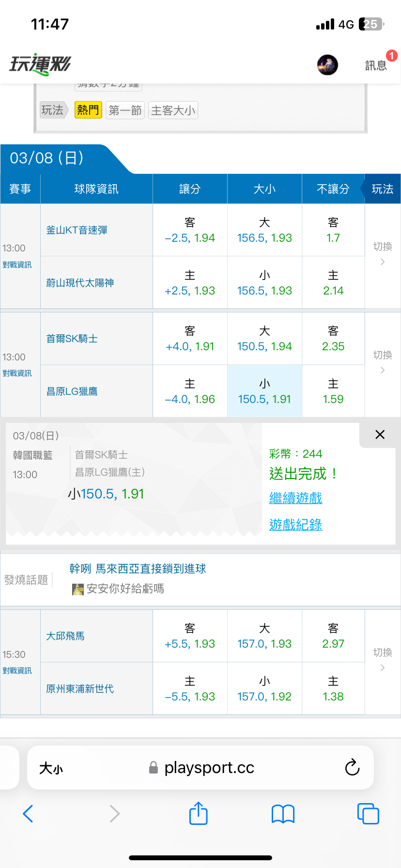Open Safari bookmarks book icon

pos(283,814)
